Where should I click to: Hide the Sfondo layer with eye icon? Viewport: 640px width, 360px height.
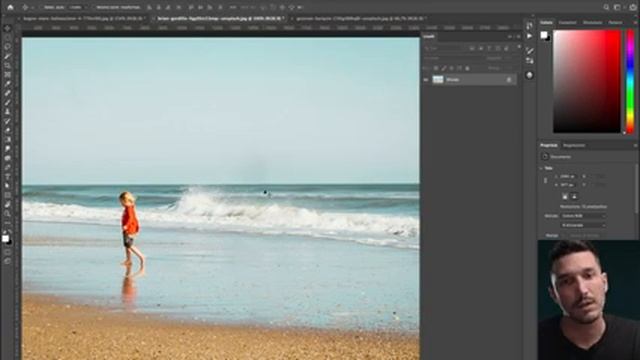426,80
